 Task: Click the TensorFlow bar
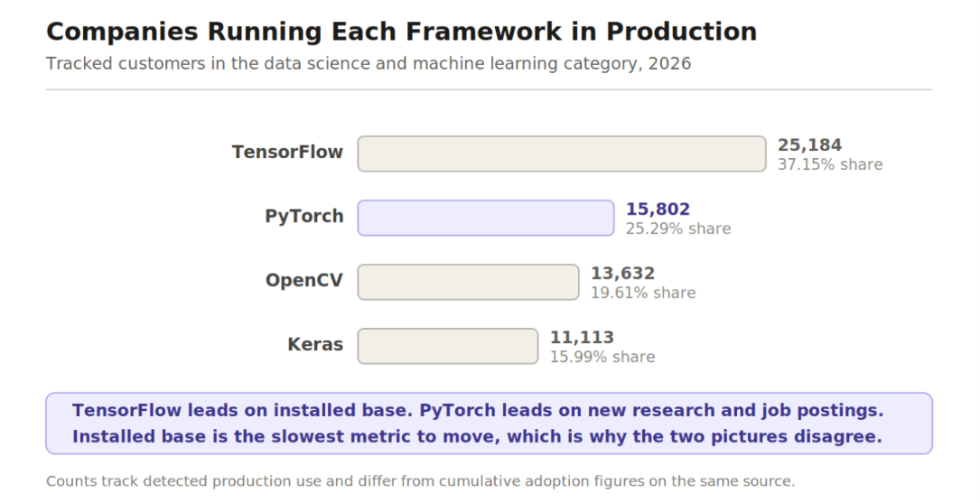562,154
